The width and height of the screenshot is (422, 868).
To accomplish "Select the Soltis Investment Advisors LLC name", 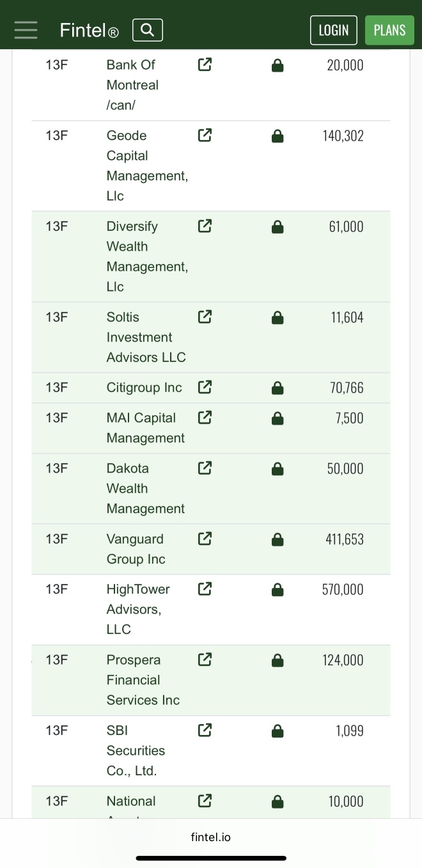I will (146, 337).
